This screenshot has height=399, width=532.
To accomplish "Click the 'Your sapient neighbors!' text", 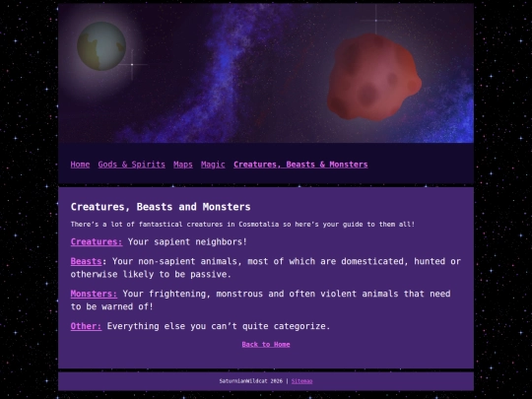I will (x=187, y=242).
